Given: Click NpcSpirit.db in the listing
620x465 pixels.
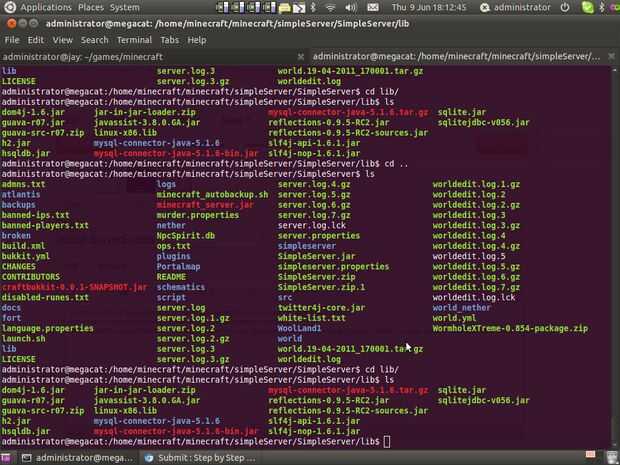Looking at the screenshot, I should [x=185, y=236].
